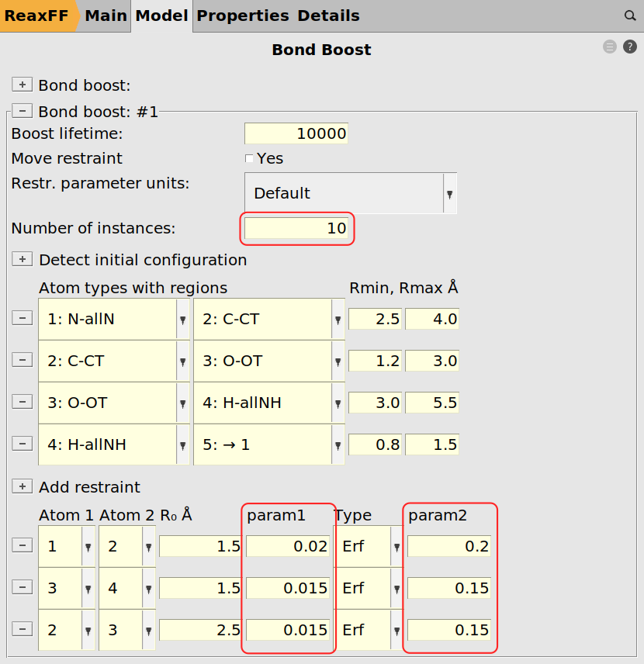The height and width of the screenshot is (664, 644).
Task: Open Restr. parameter units dropdown
Action: [351, 193]
